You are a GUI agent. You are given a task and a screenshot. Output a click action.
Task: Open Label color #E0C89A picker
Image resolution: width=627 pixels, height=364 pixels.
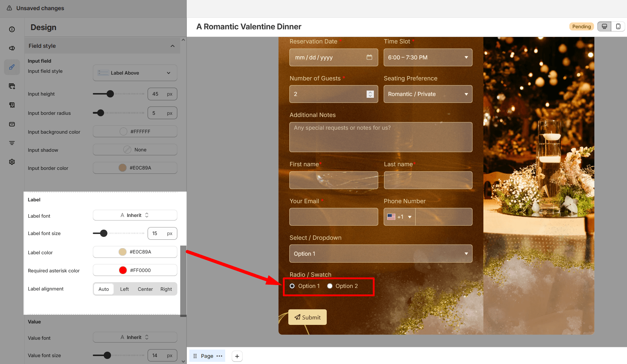[135, 252]
